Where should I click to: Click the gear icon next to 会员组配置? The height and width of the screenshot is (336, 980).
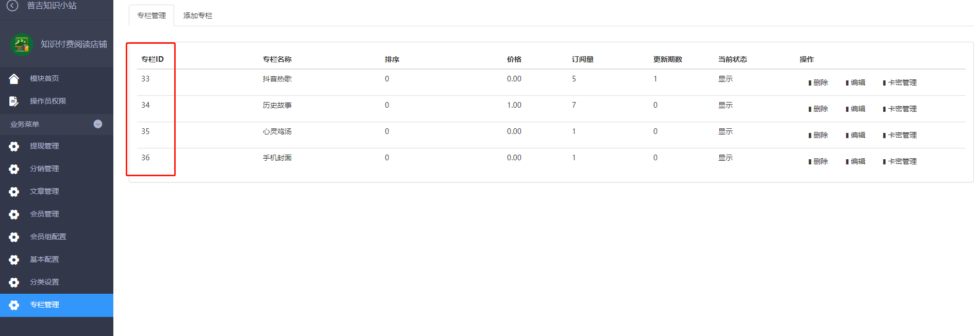point(14,237)
